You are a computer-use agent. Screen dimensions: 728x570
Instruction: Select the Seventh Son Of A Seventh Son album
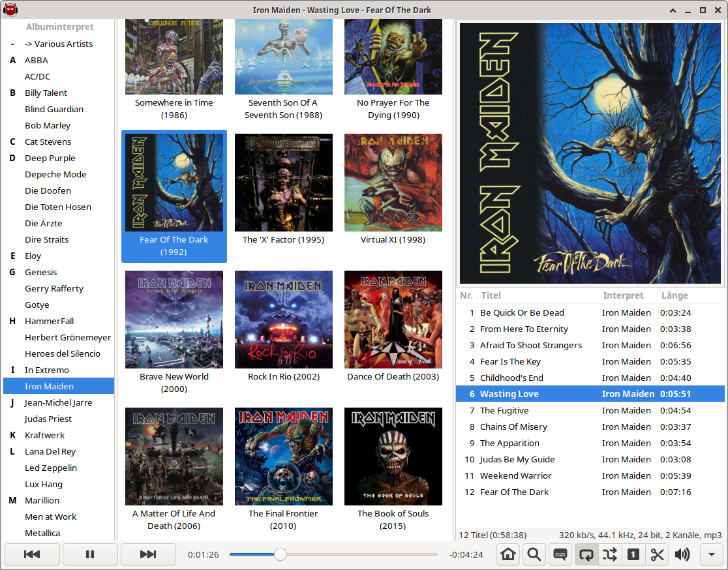coord(284,70)
